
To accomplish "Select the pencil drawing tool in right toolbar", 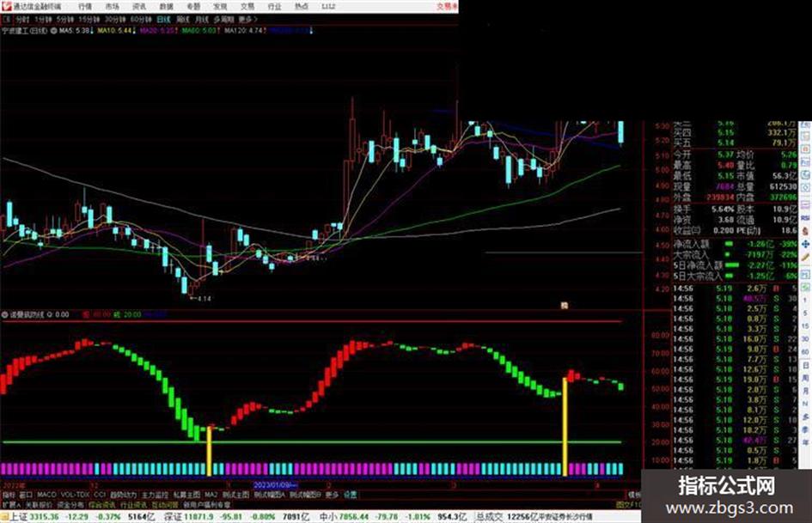I will (805, 257).
